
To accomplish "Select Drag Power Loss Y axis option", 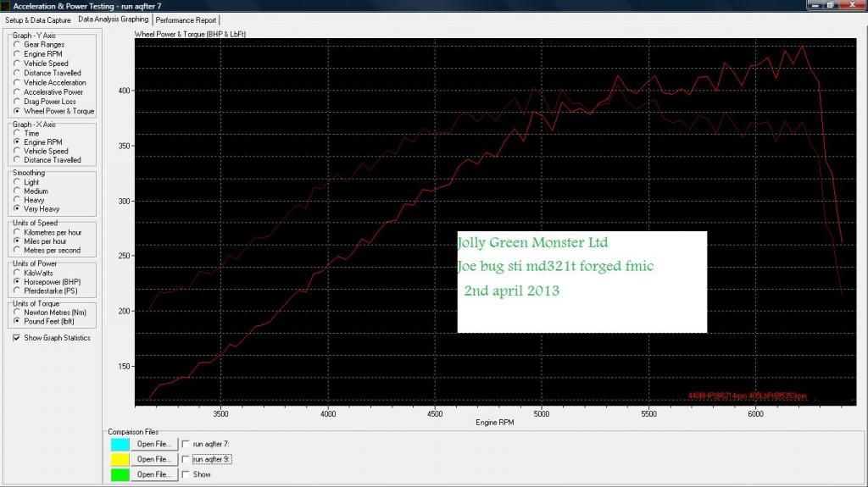I will (17, 102).
